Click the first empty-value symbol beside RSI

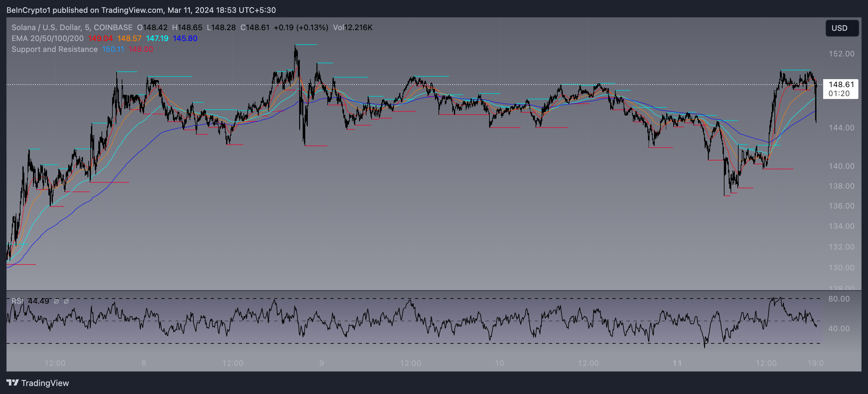(57, 301)
